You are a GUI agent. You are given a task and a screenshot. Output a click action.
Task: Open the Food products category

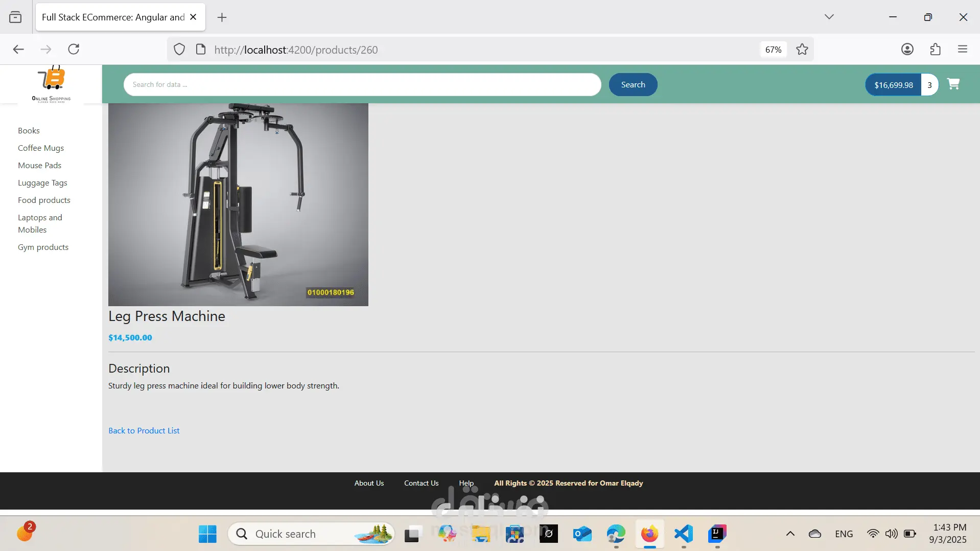coord(44,200)
